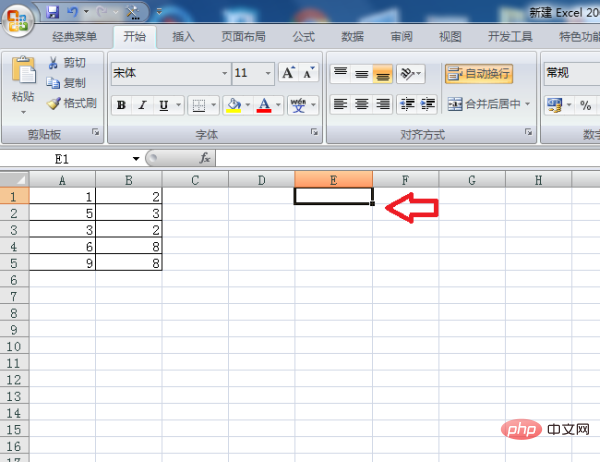Copy selection using 复制
This screenshot has height=462, width=600.
[x=66, y=83]
